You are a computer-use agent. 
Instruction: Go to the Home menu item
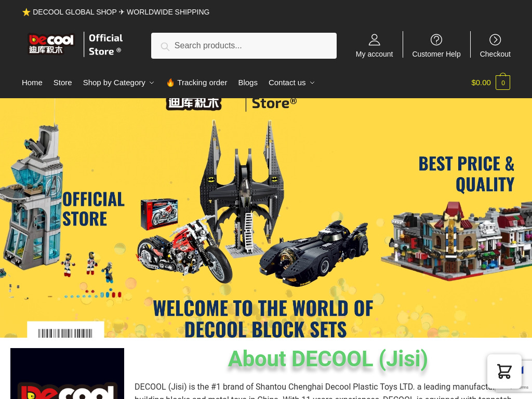tap(32, 83)
